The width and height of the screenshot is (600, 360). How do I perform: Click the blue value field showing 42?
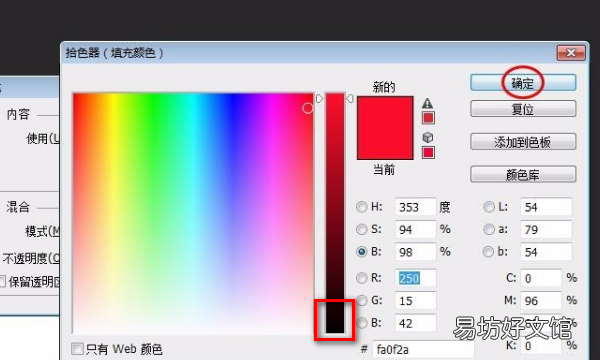point(416,323)
